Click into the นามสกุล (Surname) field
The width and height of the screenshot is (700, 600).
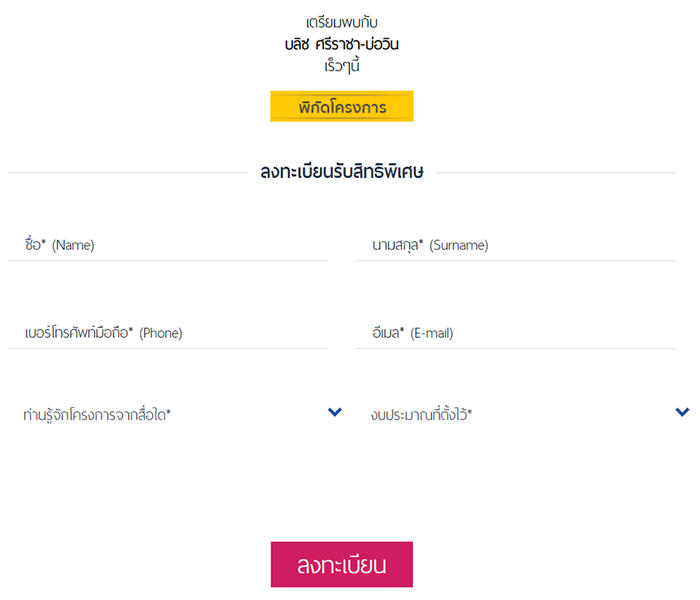pyautogui.click(x=516, y=246)
